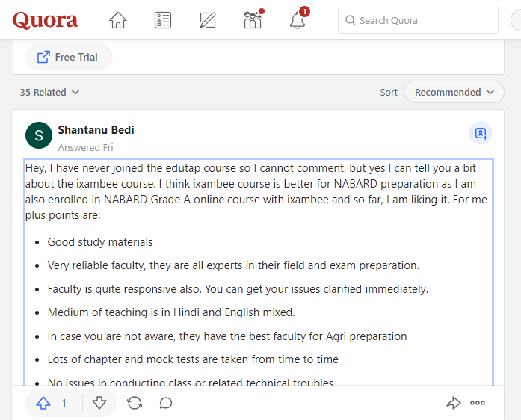
Task: Click the Quora logo
Action: (45, 20)
